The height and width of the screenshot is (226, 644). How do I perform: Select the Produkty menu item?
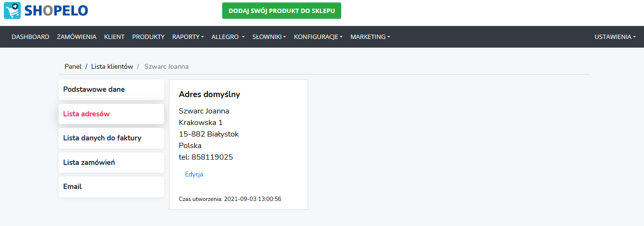(148, 37)
